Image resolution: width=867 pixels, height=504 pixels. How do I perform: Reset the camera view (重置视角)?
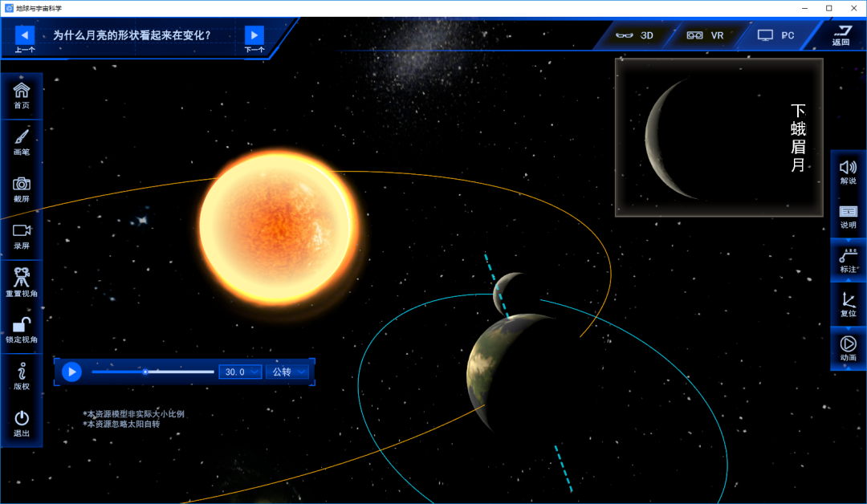22,282
